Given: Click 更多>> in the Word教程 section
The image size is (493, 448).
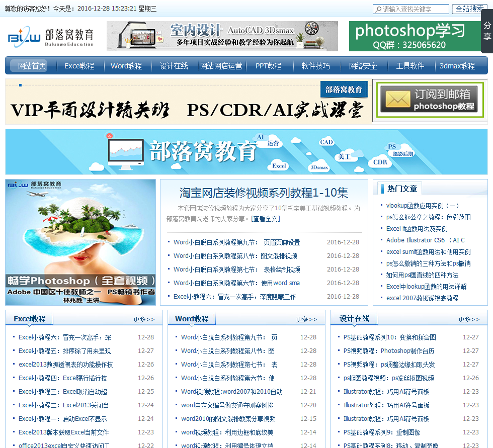Looking at the screenshot, I should coord(306,319).
